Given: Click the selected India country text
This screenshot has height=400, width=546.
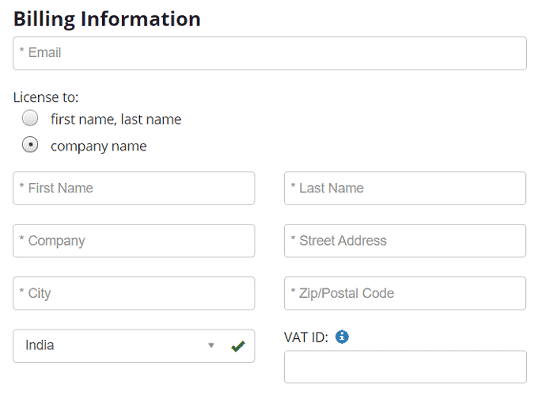Looking at the screenshot, I should point(40,345).
